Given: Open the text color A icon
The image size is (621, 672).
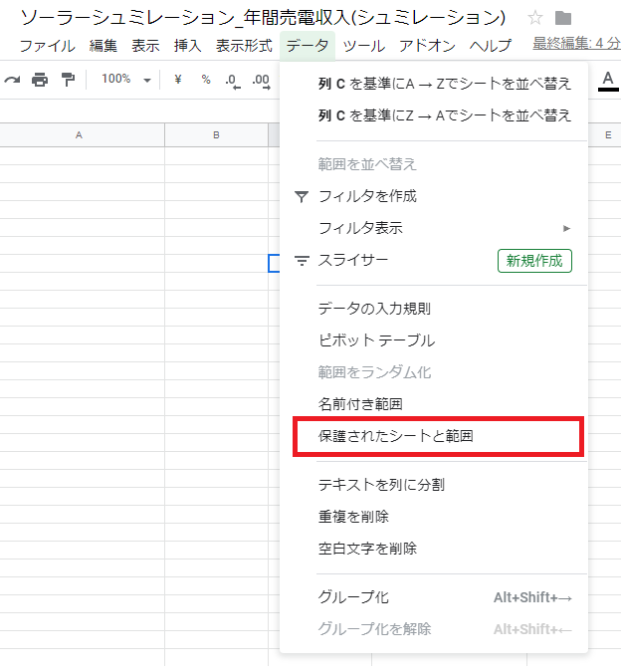Looking at the screenshot, I should coord(608,81).
